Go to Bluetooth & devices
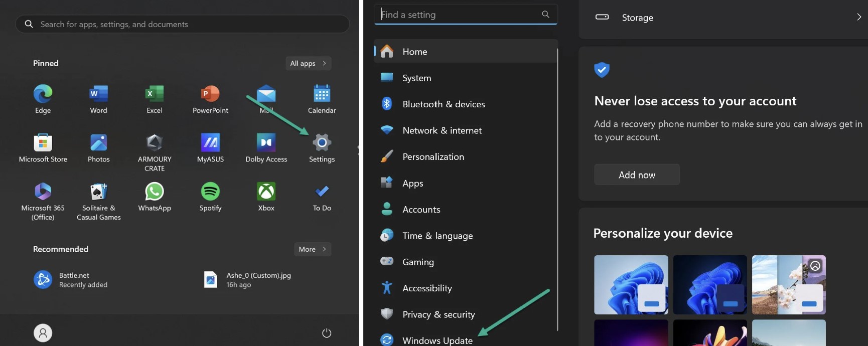Viewport: 868px width, 346px height. click(466, 104)
